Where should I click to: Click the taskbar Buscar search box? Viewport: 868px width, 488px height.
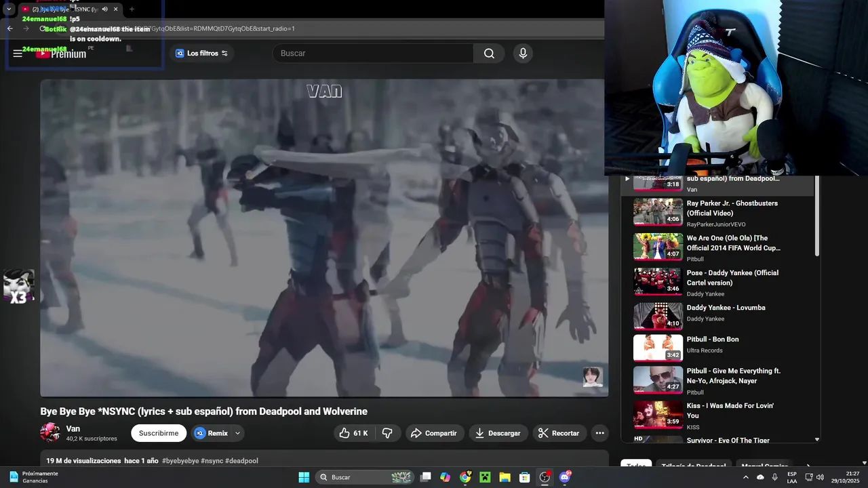tap(365, 477)
